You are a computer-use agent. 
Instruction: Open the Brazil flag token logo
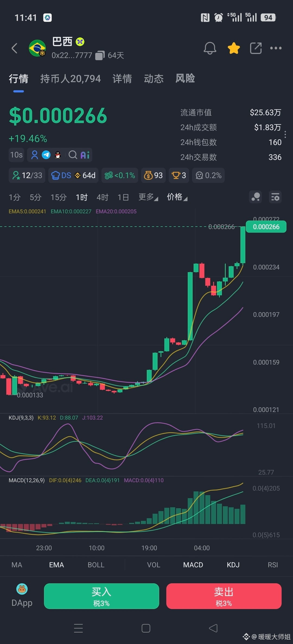pyautogui.click(x=37, y=48)
